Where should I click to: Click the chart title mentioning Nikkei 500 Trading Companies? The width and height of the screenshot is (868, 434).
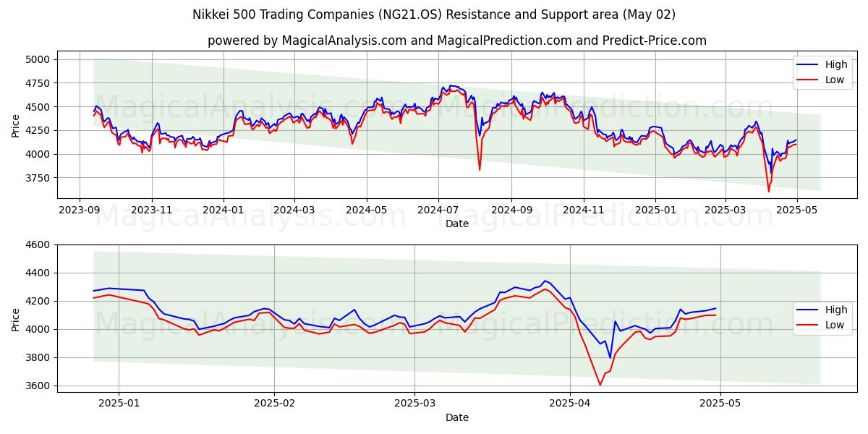click(434, 14)
